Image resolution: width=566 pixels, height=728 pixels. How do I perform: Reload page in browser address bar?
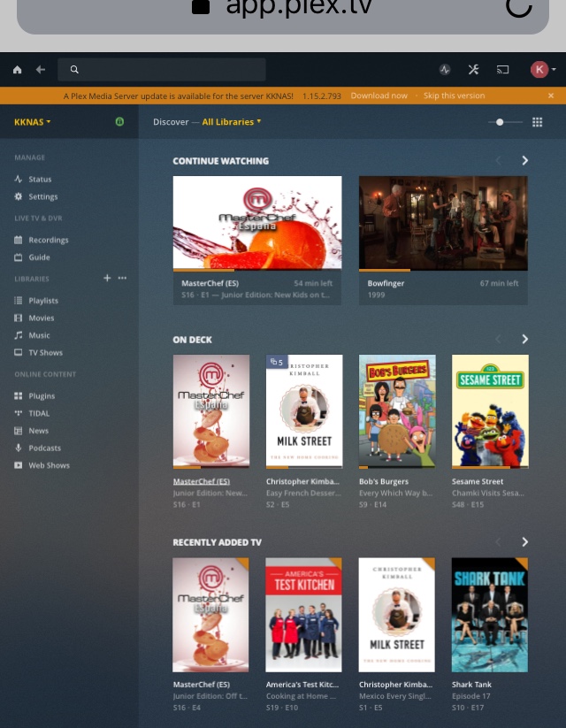coord(518,5)
